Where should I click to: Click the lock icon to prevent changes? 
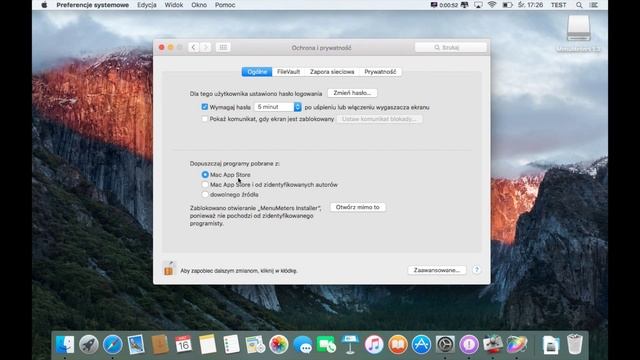(168, 269)
